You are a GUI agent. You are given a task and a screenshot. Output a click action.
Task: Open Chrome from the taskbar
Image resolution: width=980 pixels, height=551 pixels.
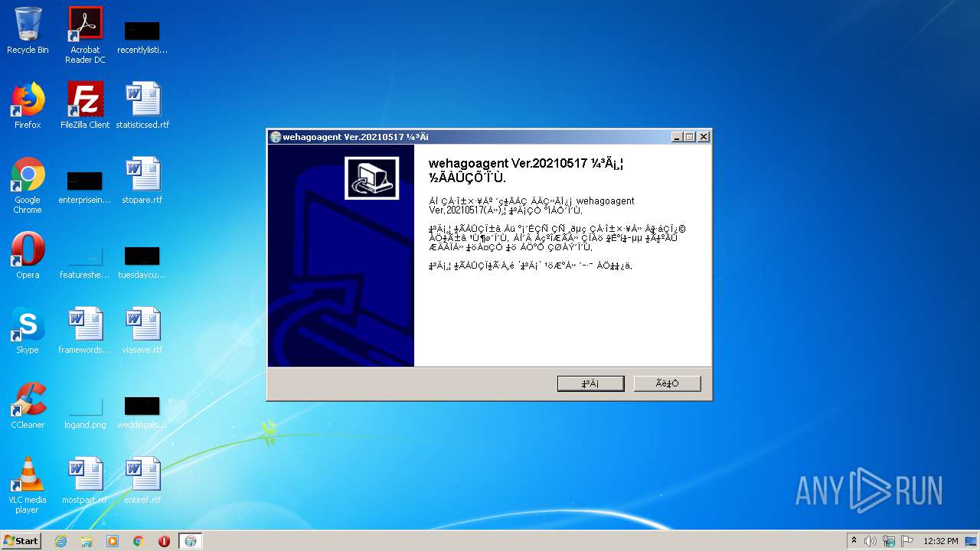[139, 541]
